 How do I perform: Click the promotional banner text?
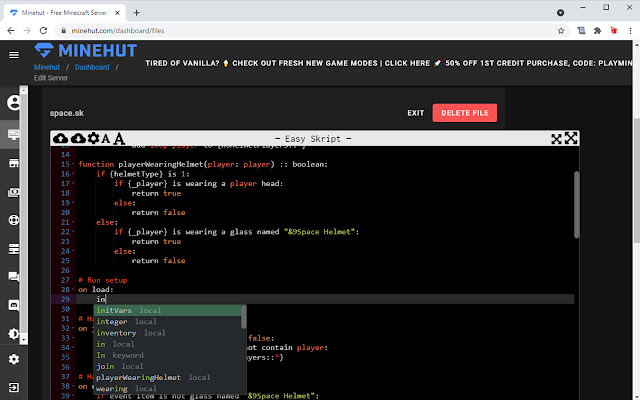pos(389,63)
